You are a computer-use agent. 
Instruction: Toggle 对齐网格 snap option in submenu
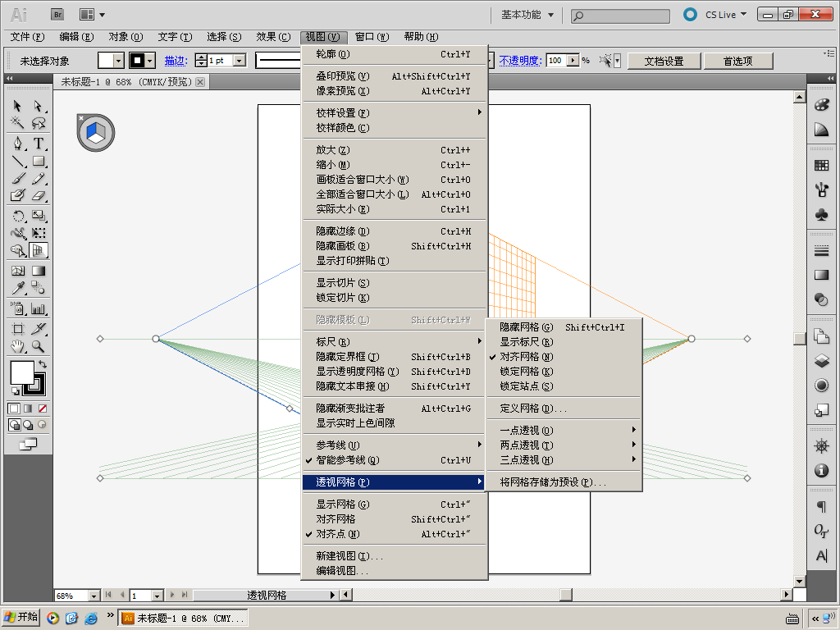click(527, 357)
